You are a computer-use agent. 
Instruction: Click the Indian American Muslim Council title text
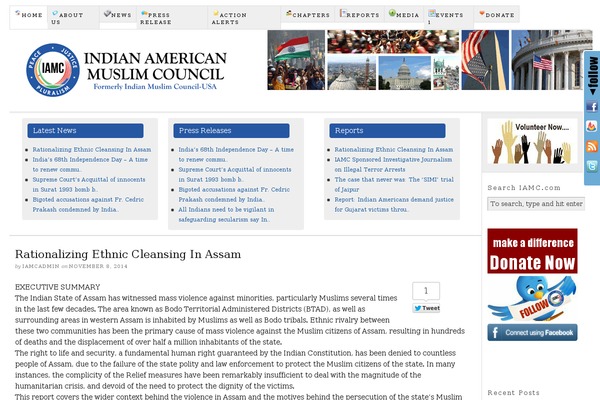pyautogui.click(x=155, y=66)
